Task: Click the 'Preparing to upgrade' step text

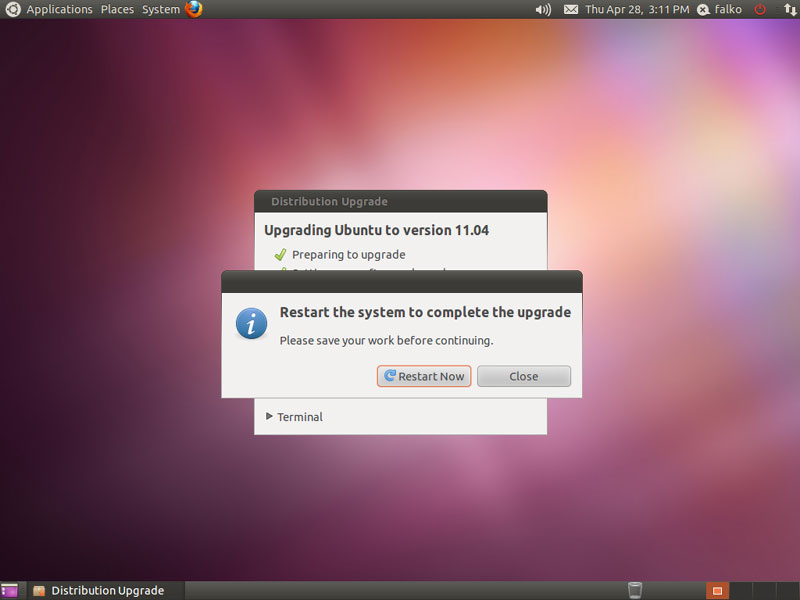Action: click(x=348, y=255)
